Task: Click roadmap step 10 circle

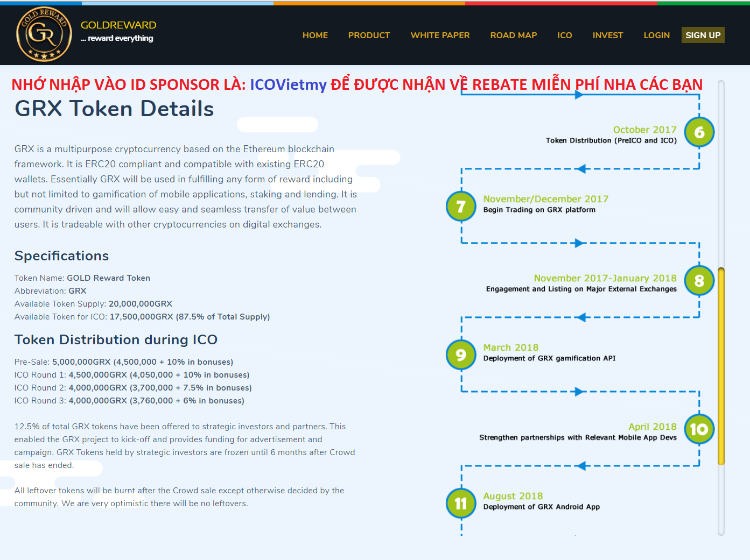Action: click(699, 429)
